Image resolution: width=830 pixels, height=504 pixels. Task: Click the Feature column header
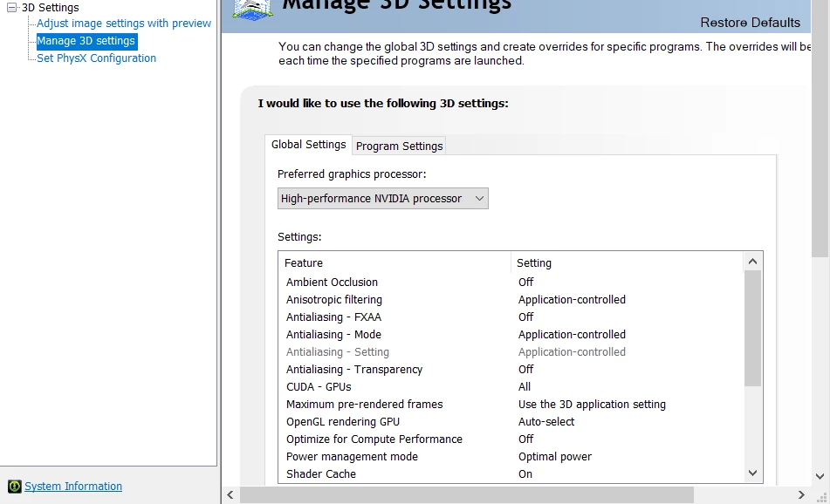click(x=394, y=262)
